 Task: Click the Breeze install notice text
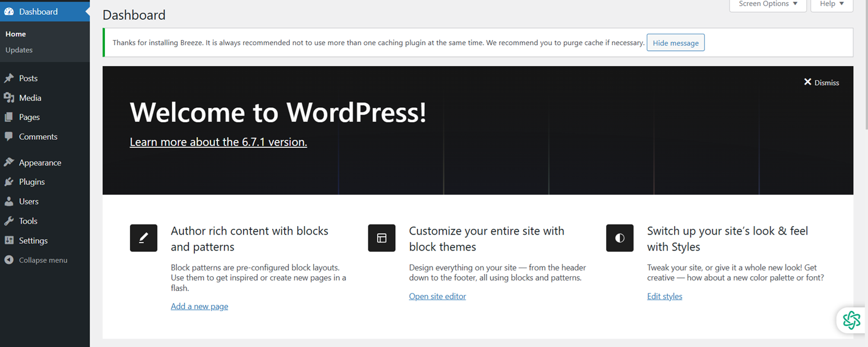coord(379,43)
